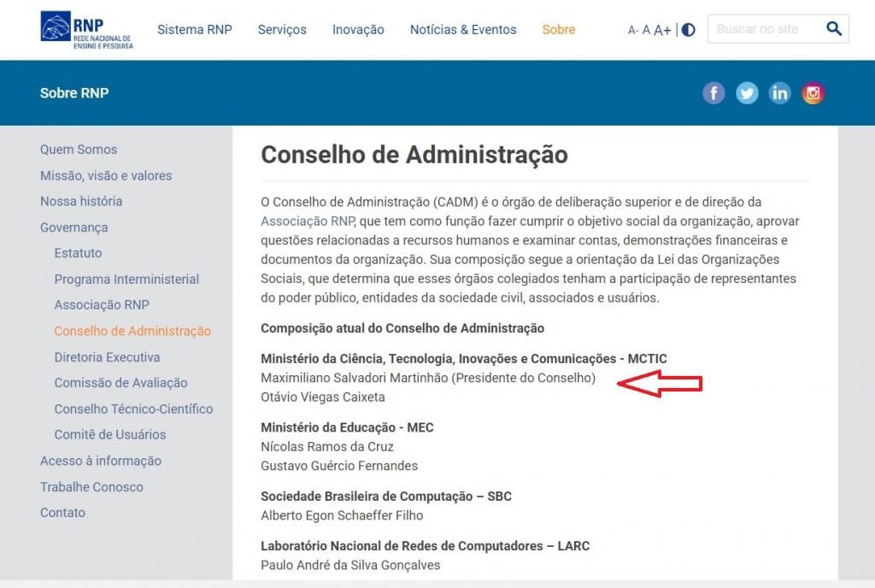The width and height of the screenshot is (875, 588).
Task: Select Conselho de Administração sidebar item
Action: [x=132, y=331]
